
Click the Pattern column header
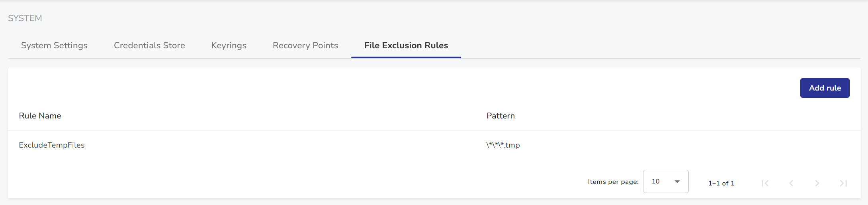coord(500,116)
